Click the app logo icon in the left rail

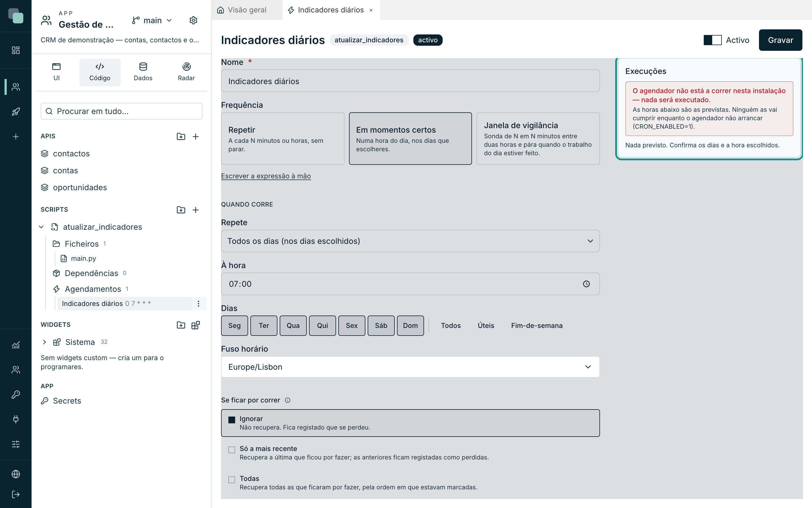(16, 16)
